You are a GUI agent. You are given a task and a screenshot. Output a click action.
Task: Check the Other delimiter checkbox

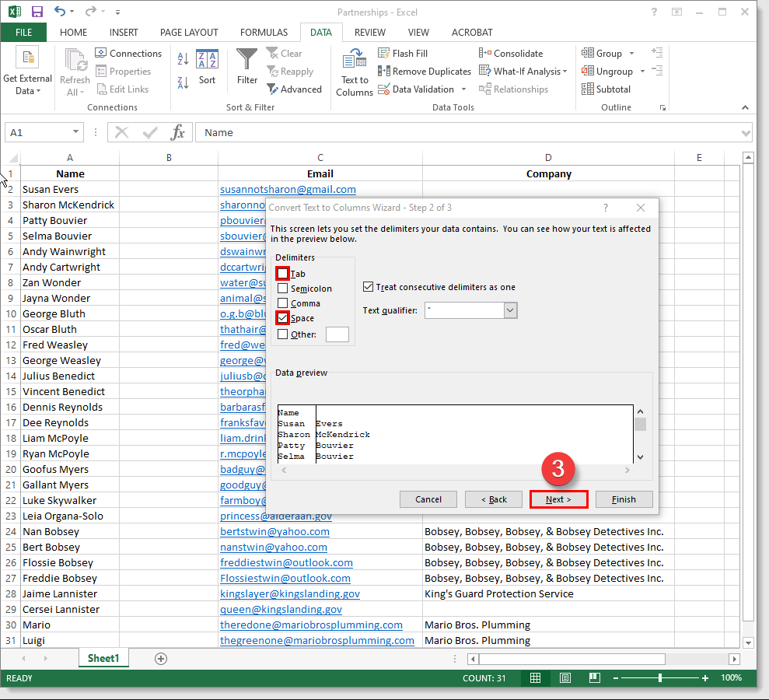tap(282, 334)
